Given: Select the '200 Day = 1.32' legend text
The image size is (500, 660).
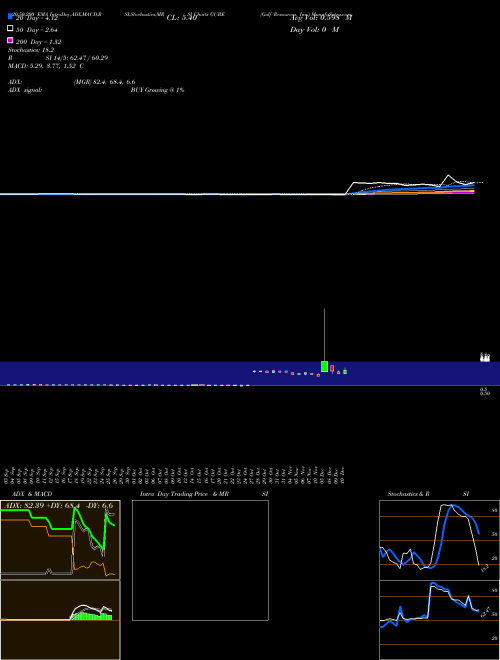Looking at the screenshot, I should click(38, 42).
